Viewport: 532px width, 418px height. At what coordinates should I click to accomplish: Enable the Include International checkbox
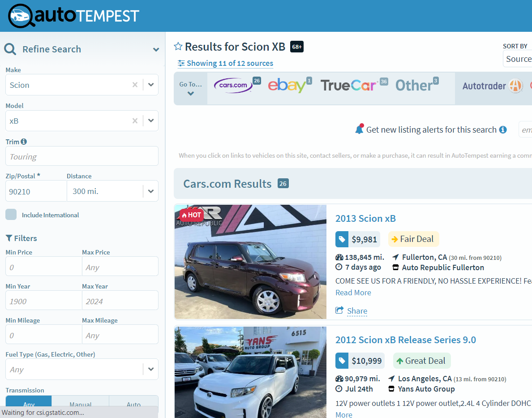[x=11, y=214]
